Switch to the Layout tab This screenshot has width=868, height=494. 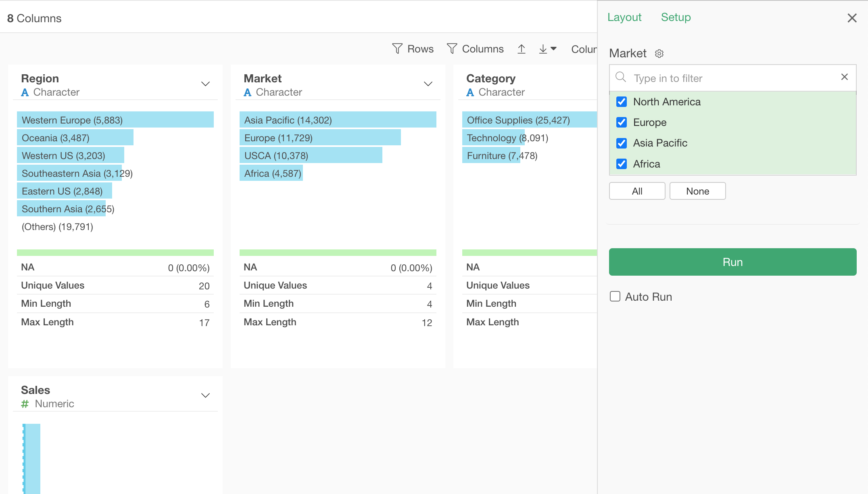point(624,17)
